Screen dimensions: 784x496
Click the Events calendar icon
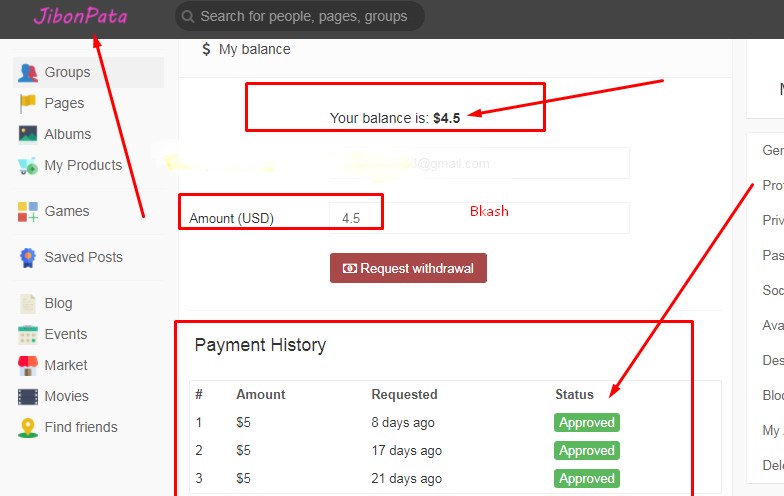coord(28,334)
